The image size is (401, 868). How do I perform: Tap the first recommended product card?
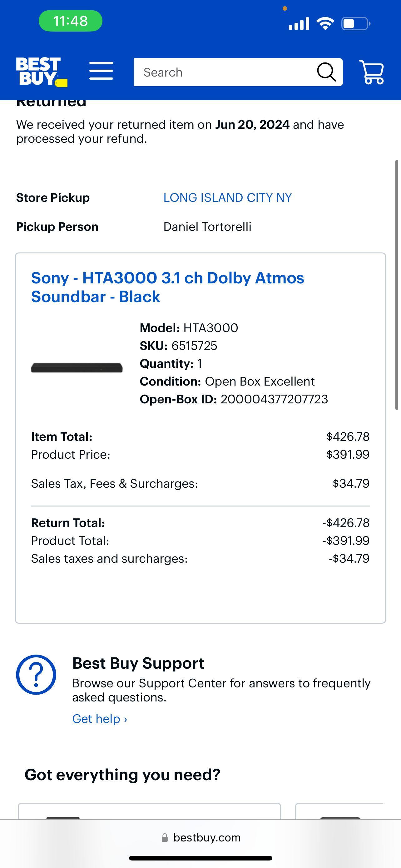click(149, 811)
